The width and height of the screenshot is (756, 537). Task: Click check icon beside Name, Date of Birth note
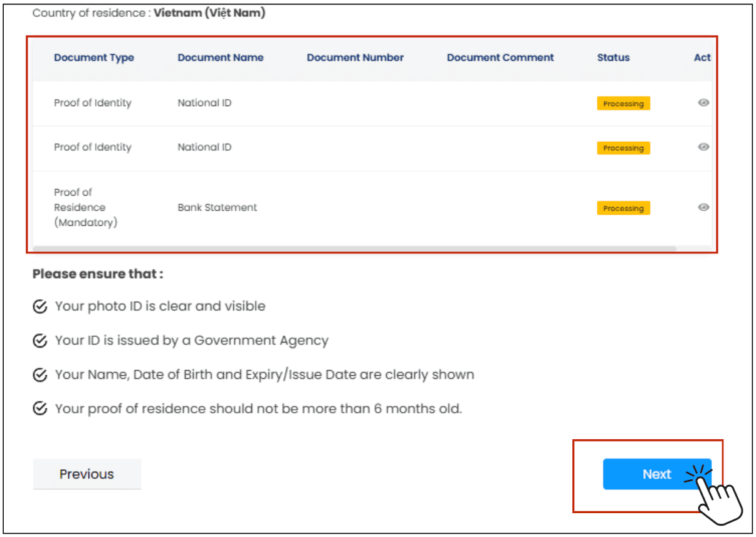(x=39, y=375)
